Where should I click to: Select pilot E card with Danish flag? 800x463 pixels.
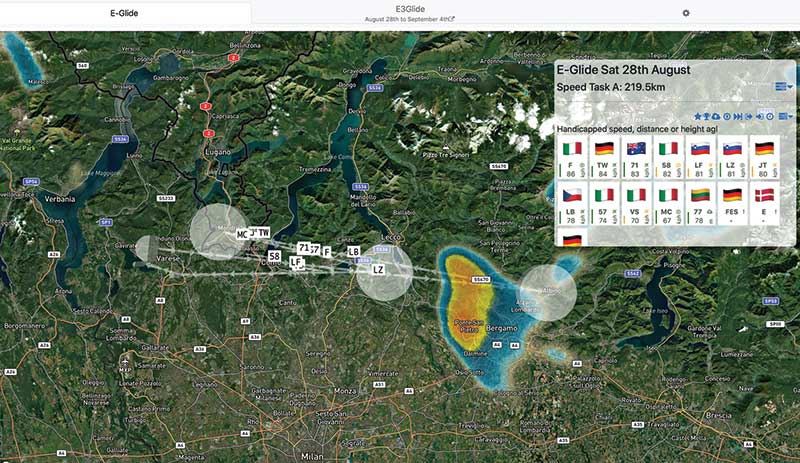coord(763,204)
